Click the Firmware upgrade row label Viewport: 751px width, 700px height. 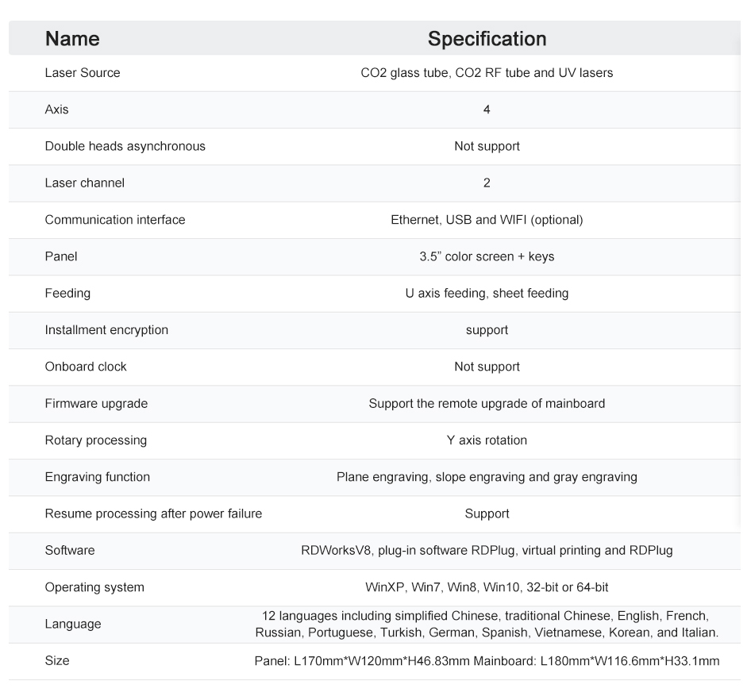click(x=96, y=403)
